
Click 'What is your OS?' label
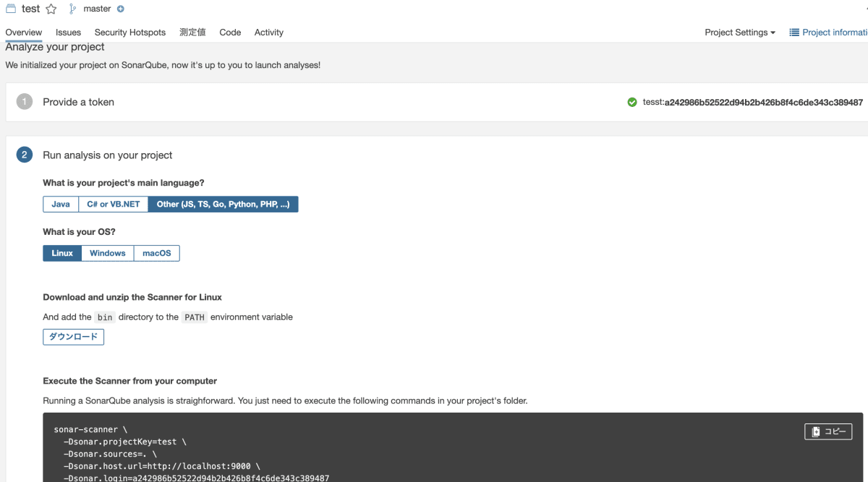pyautogui.click(x=79, y=232)
